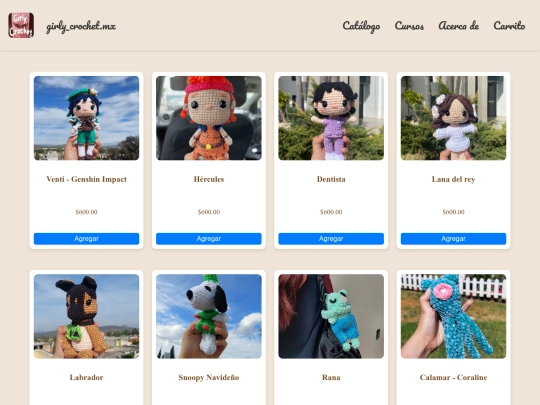The width and height of the screenshot is (540, 405).
Task: Open the Venti doll product image
Action: coord(86,118)
